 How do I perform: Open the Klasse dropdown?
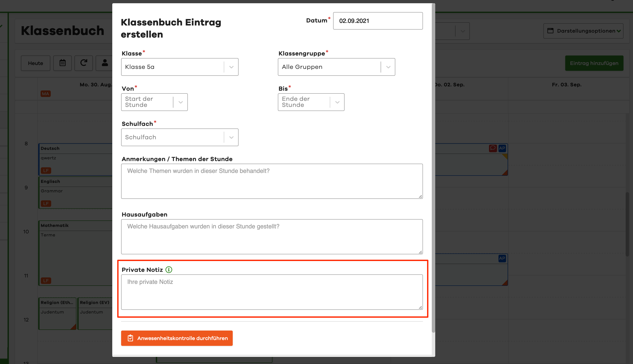coord(179,67)
